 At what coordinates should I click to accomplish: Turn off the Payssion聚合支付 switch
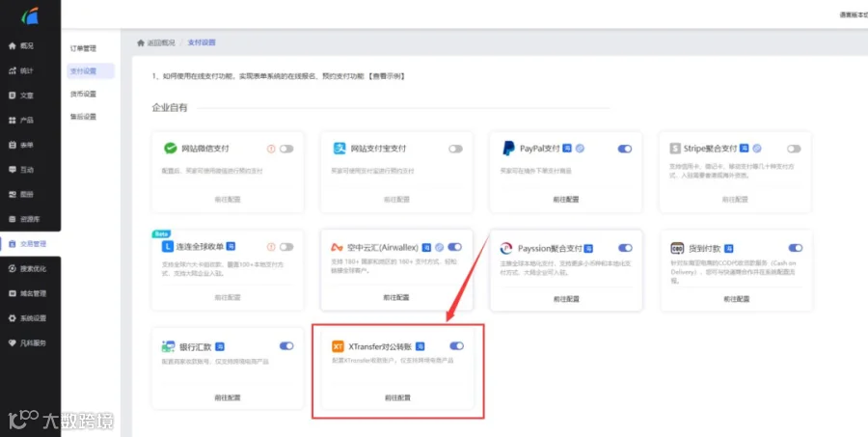[x=625, y=248]
